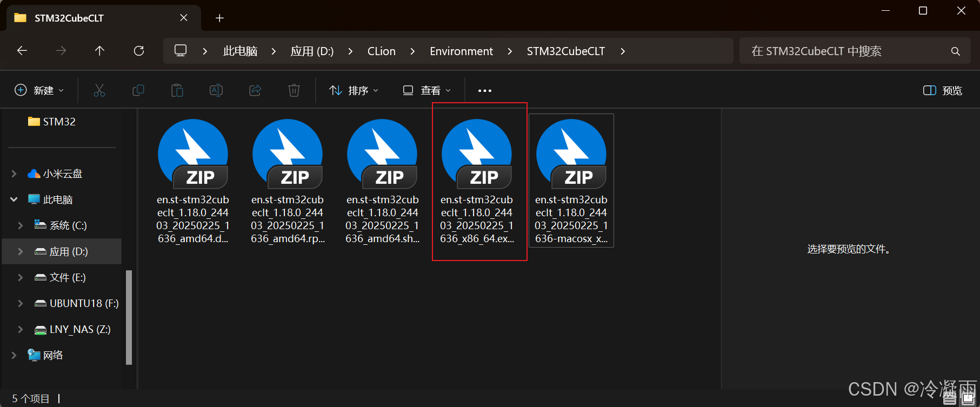This screenshot has height=407, width=980.
Task: Click the Share icon in toolbar
Action: 255,90
